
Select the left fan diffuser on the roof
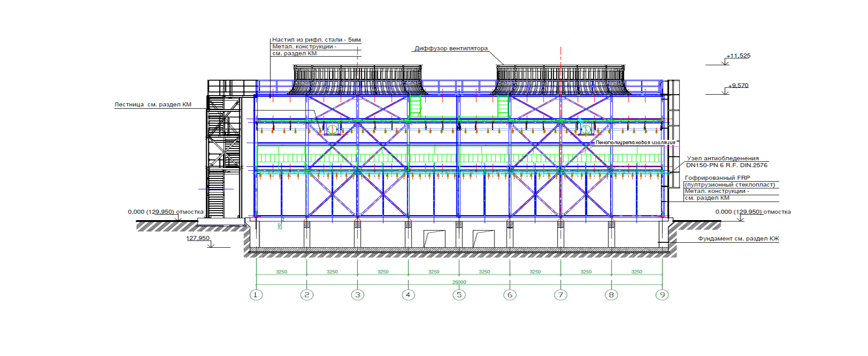[358, 80]
